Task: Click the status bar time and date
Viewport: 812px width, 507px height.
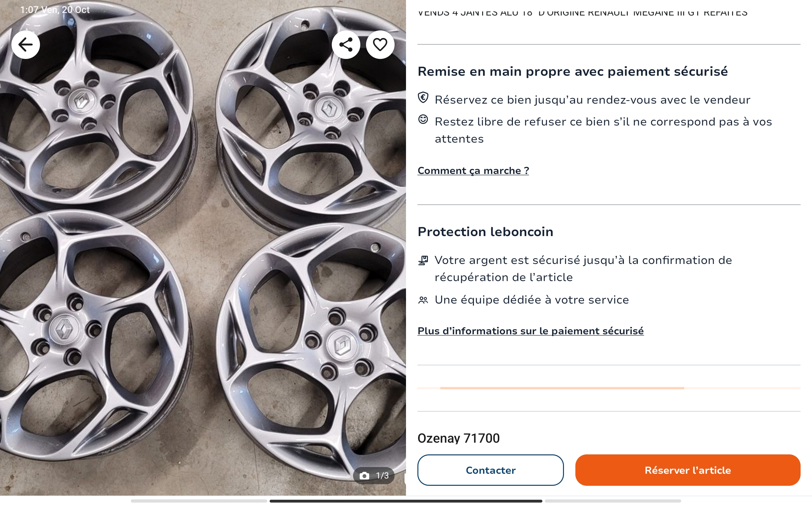Action: pos(55,10)
